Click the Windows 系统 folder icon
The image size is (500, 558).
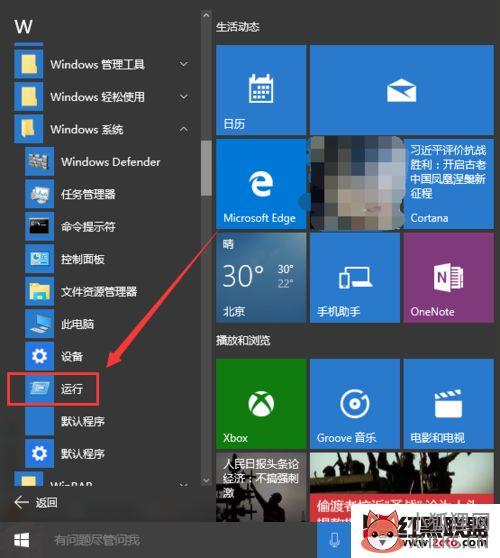click(x=29, y=129)
